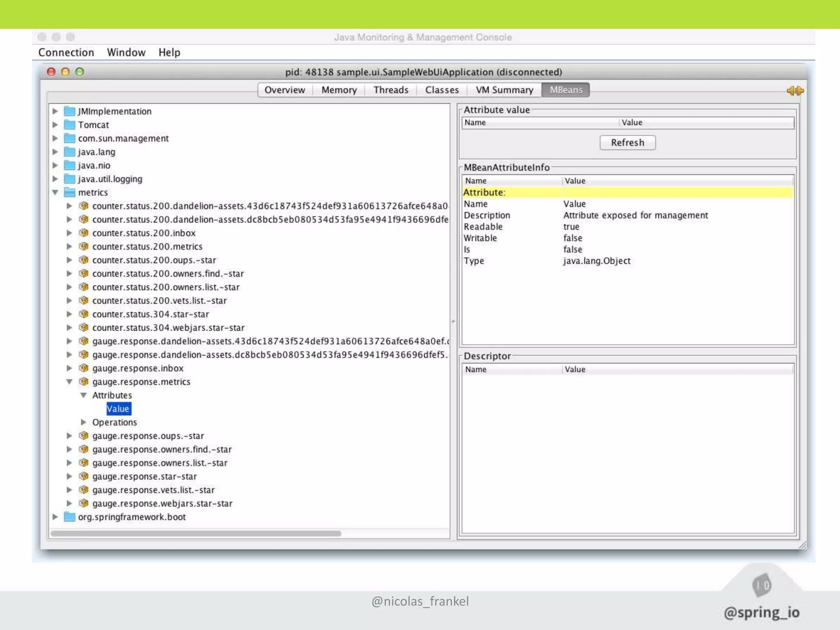Click the java.lang folder icon
Image resolution: width=840 pixels, height=630 pixels.
[x=70, y=152]
